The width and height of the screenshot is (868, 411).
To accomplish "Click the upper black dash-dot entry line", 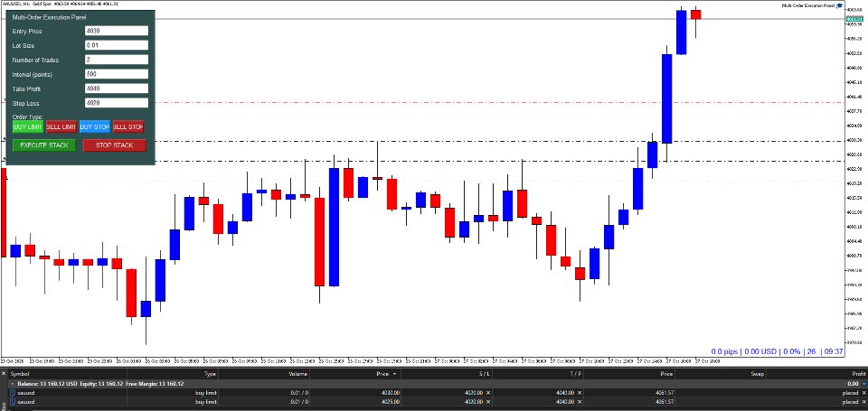I will (498, 141).
